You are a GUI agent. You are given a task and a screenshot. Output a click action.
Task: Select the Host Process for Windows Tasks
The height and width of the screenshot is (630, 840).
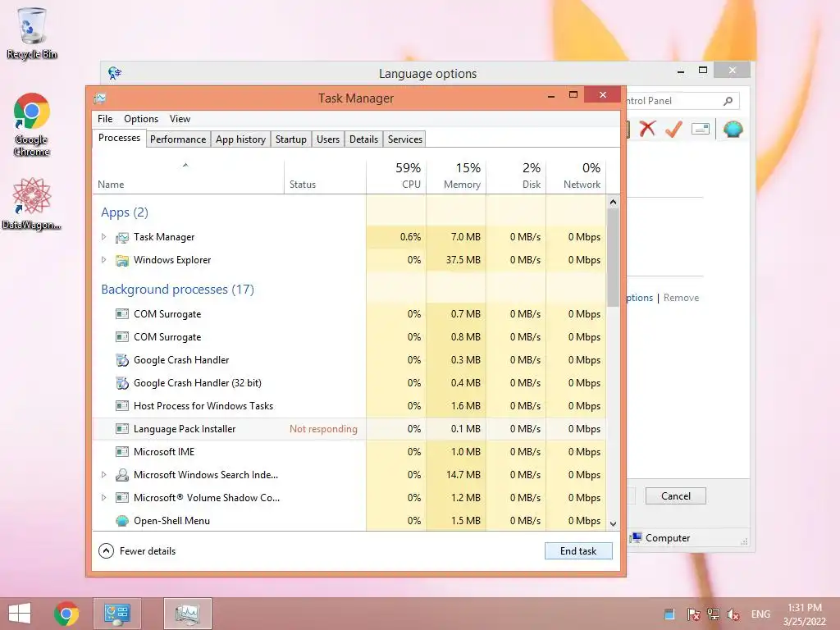coord(349,406)
